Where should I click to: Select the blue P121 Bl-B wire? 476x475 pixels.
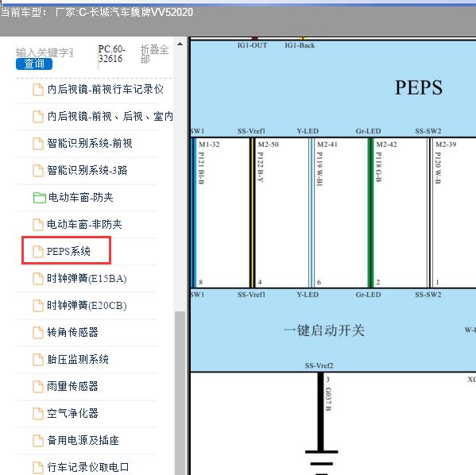pos(193,212)
